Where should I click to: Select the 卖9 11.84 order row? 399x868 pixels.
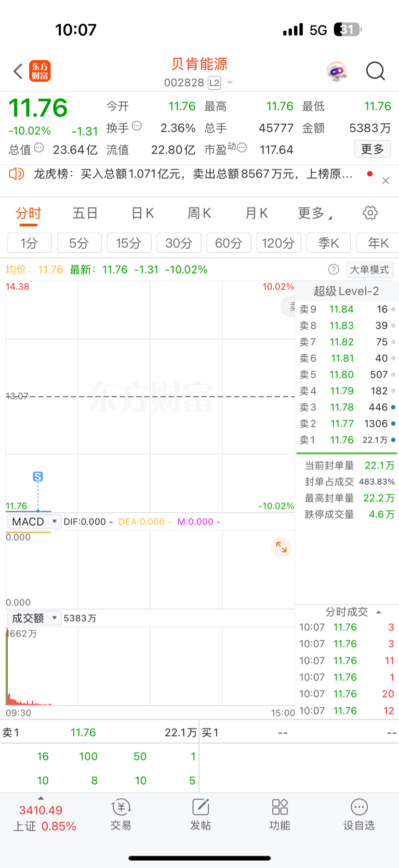tap(348, 309)
